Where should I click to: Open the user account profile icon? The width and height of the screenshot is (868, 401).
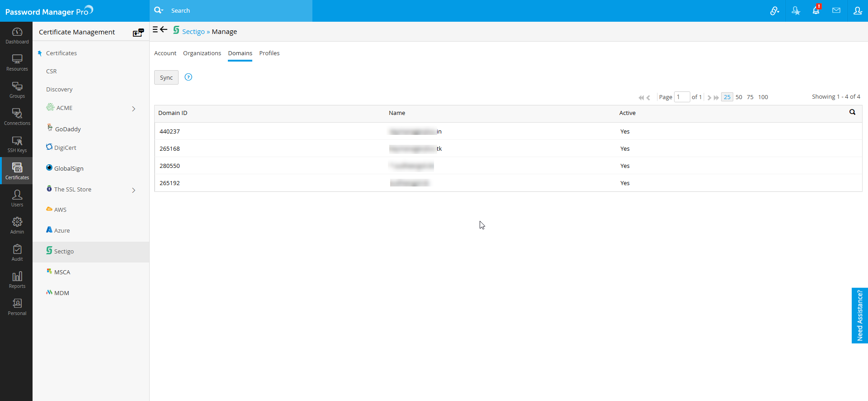pyautogui.click(x=858, y=10)
